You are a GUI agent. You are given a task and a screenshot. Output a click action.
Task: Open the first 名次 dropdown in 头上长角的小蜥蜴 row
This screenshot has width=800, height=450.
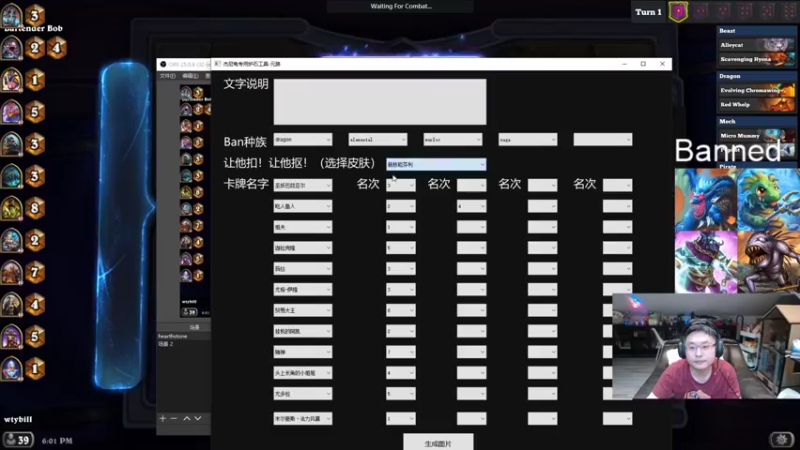(401, 373)
